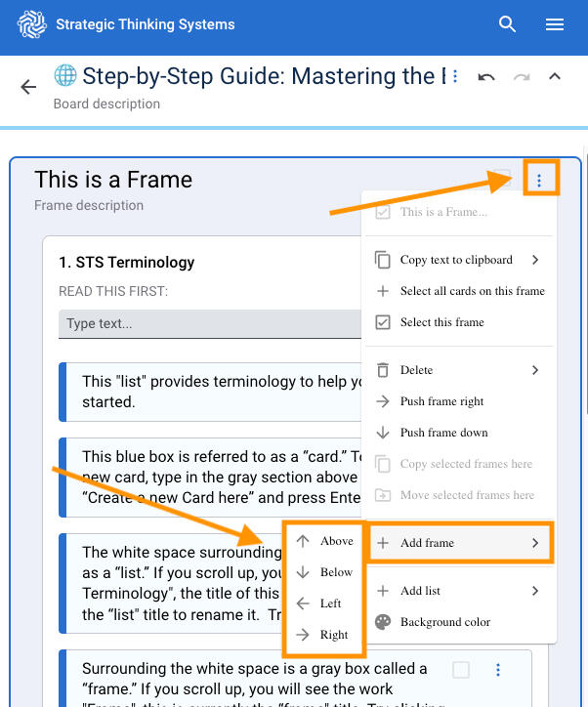
Task: Click the frame three-dot options icon
Action: click(539, 180)
